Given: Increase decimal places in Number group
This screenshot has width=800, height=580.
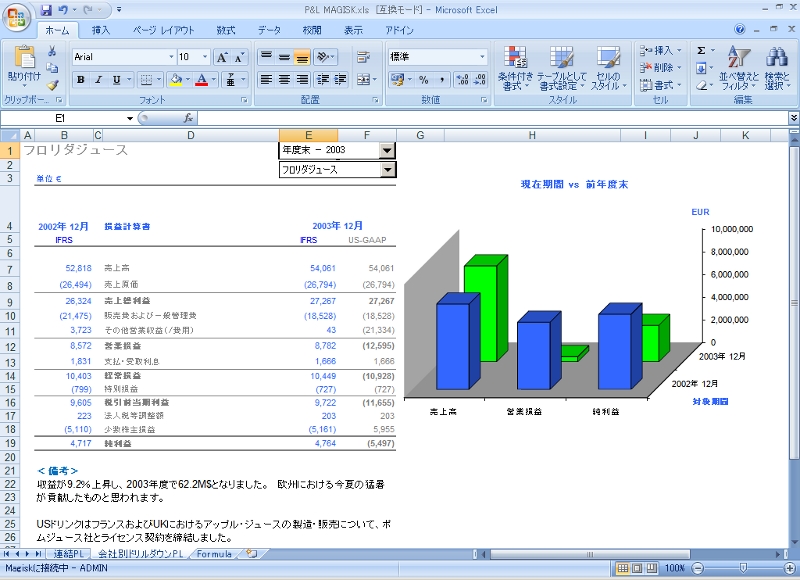Looking at the screenshot, I should [462, 79].
